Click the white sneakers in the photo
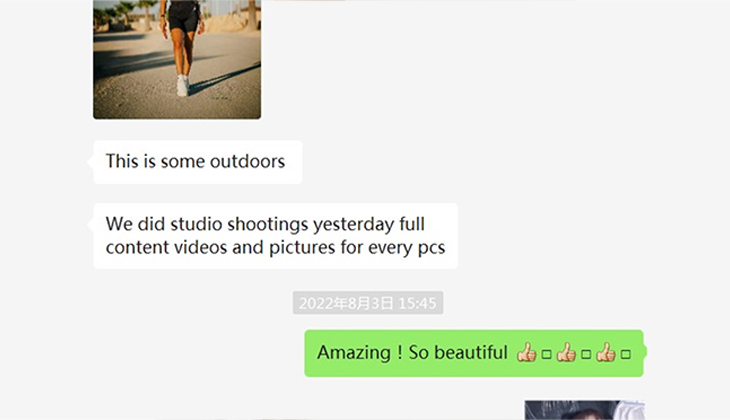Viewport: 730px width, 420px height. point(182,86)
